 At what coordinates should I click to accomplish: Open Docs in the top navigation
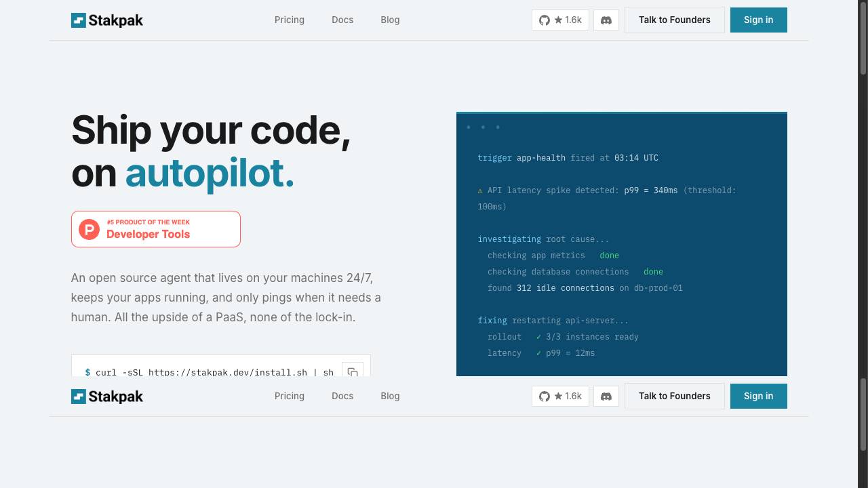tap(342, 20)
